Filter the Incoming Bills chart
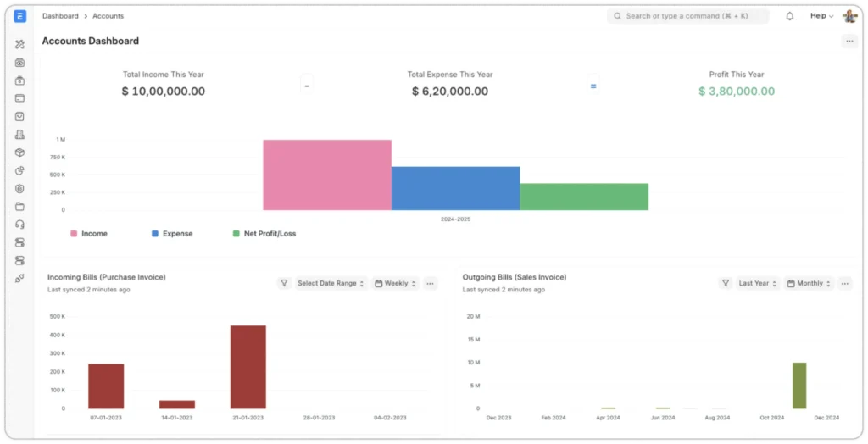868x444 pixels. coord(285,284)
